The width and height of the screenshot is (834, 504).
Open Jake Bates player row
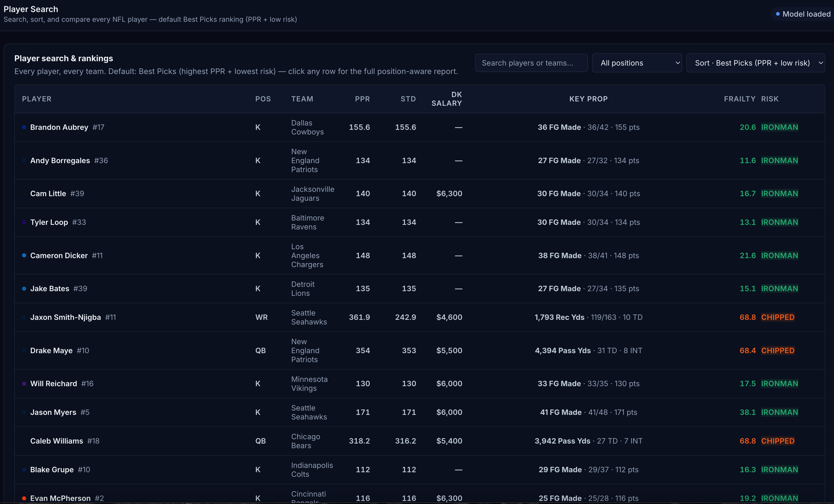pyautogui.click(x=420, y=289)
